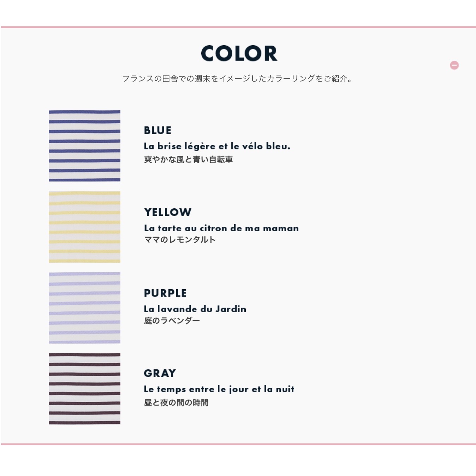
Task: Click the Japanese subtitle under the COLOR title
Action: [237, 79]
